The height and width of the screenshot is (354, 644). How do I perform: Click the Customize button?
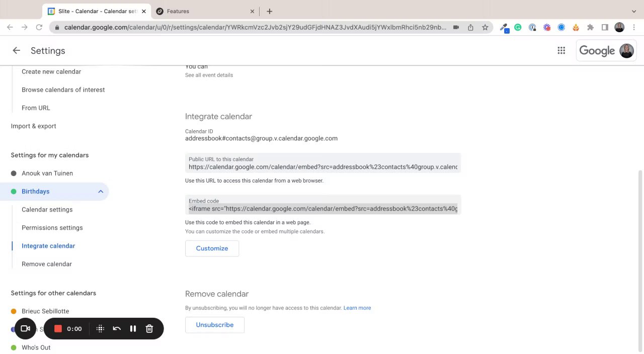point(212,248)
